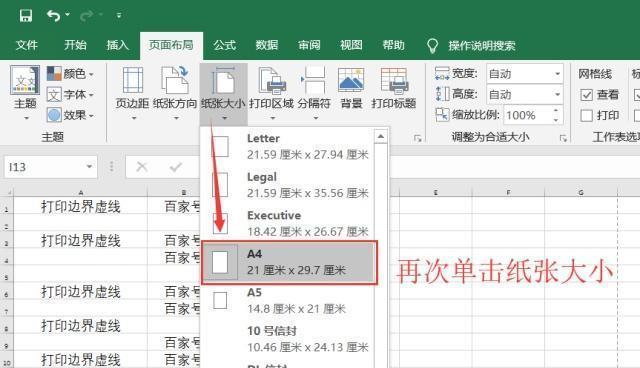Increase 缩放比例 with the up spinner
The width and height of the screenshot is (640, 368).
556,111
